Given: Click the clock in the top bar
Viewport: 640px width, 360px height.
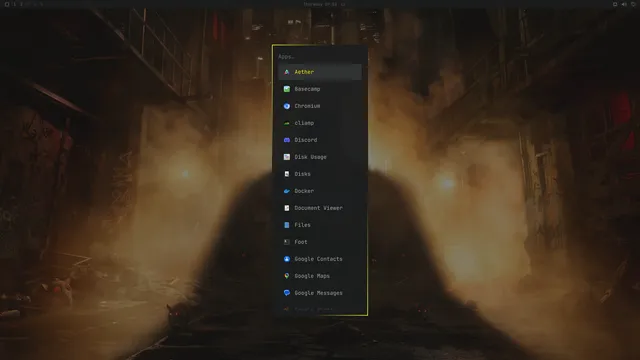Looking at the screenshot, I should (x=320, y=4).
